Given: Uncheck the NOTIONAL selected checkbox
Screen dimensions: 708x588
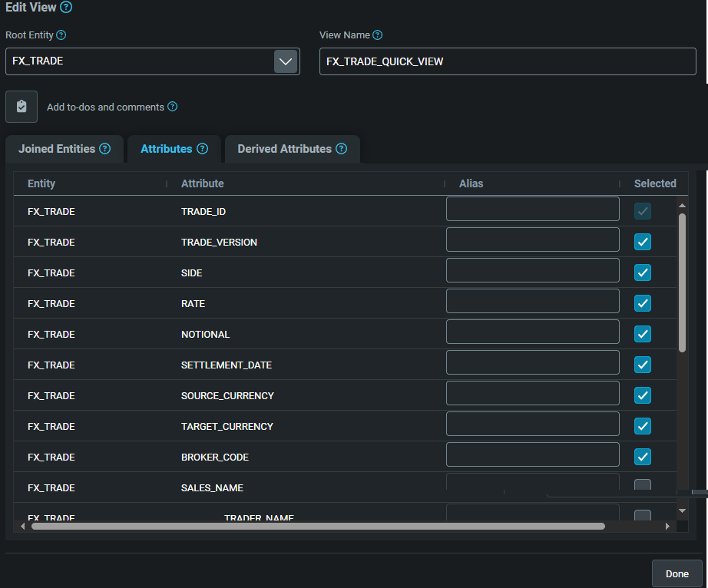Looking at the screenshot, I should point(643,333).
